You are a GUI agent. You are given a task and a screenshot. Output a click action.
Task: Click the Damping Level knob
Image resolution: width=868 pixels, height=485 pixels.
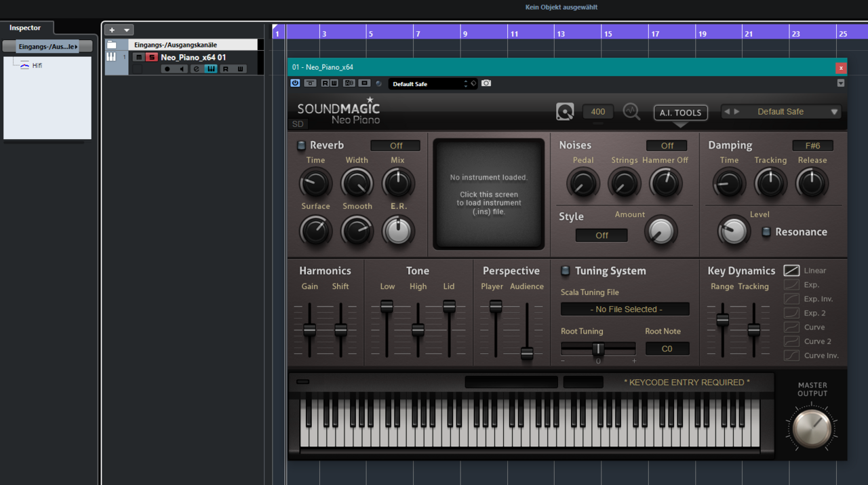click(x=733, y=231)
